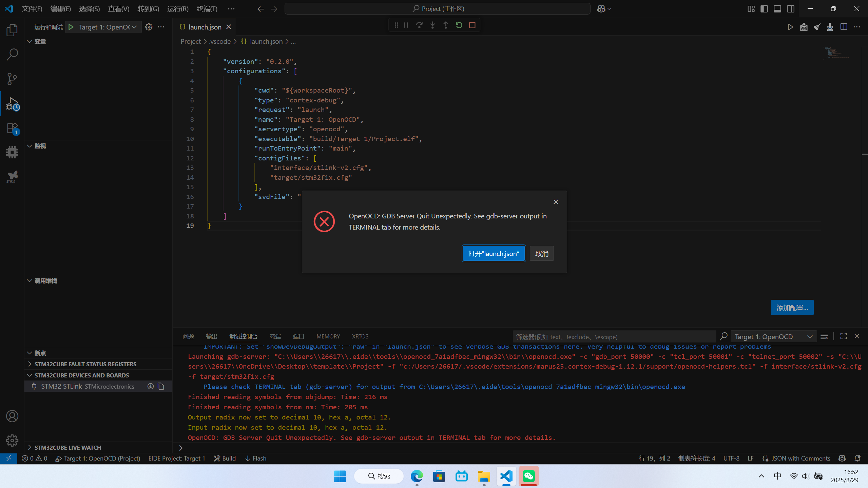Image resolution: width=868 pixels, height=488 pixels.
Task: Open Extensions view in activity bar
Action: (x=12, y=128)
